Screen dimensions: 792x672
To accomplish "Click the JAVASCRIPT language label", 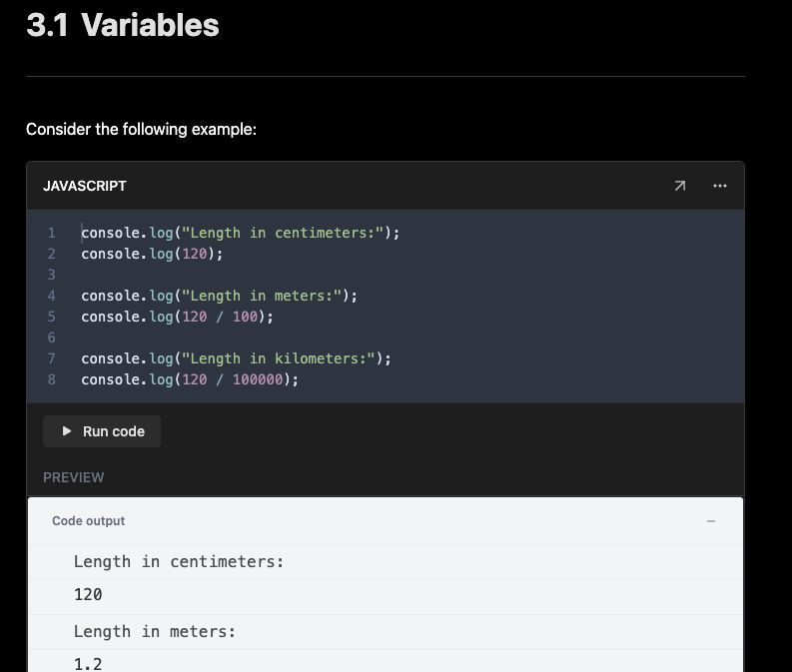I will 84,186.
